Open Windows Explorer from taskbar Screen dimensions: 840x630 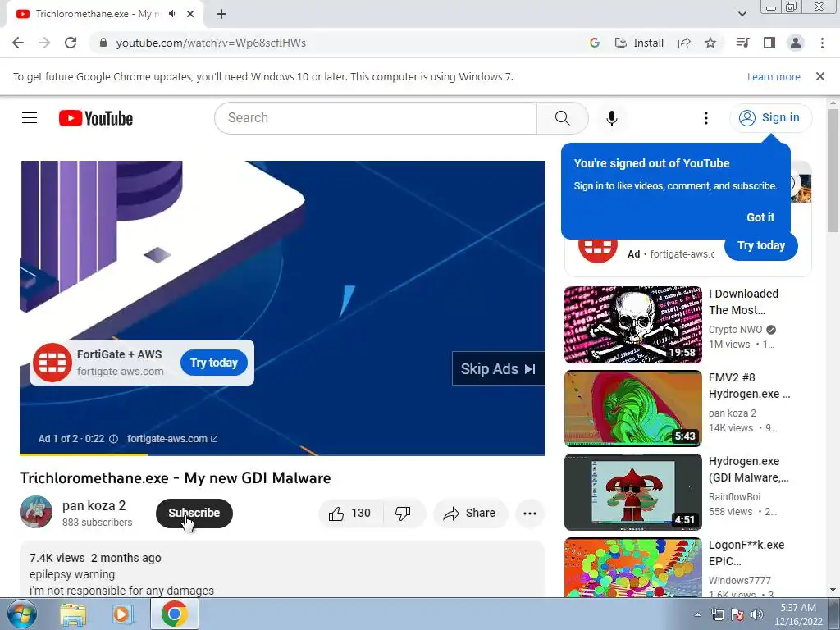click(73, 614)
